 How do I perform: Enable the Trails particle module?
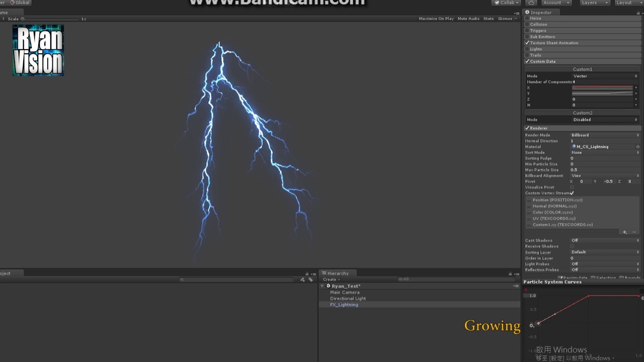[x=527, y=55]
